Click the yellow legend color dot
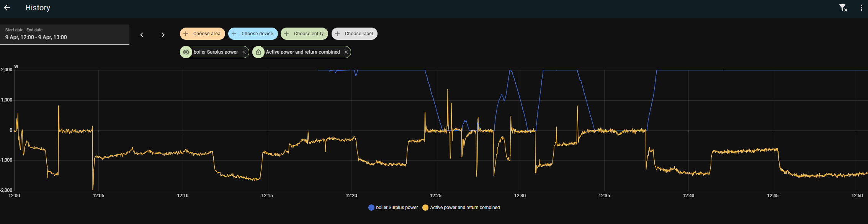The image size is (868, 224). (x=425, y=208)
